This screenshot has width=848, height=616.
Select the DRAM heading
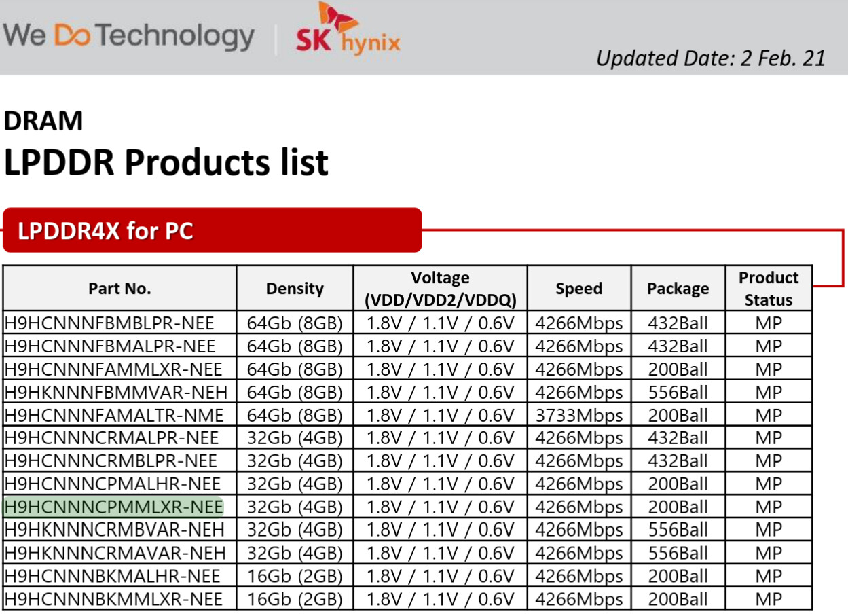(43, 121)
